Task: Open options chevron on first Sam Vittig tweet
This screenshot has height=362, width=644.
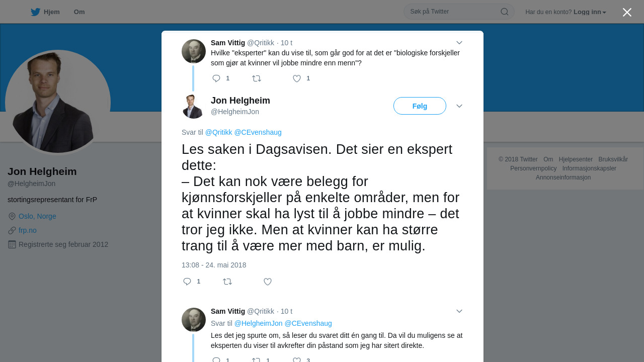Action: 459,43
